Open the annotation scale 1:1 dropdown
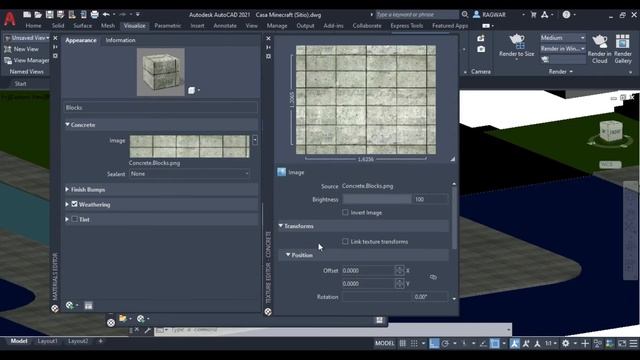Screen dimensions: 640x360 tap(551, 343)
